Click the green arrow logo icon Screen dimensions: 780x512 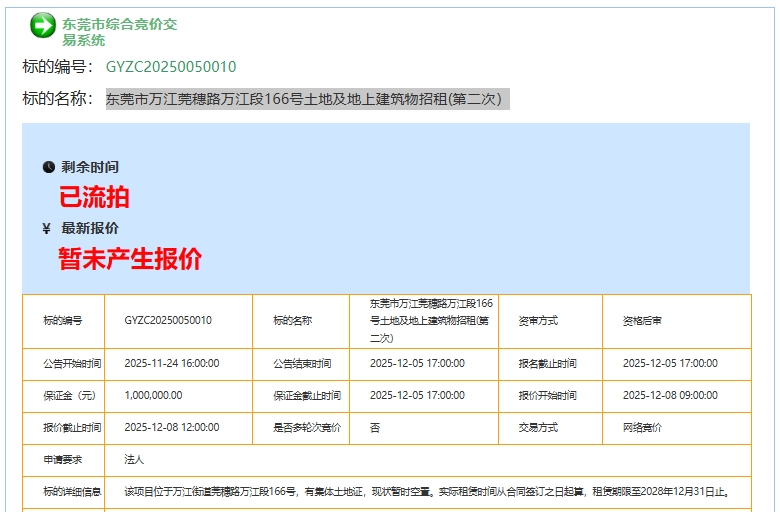point(43,26)
